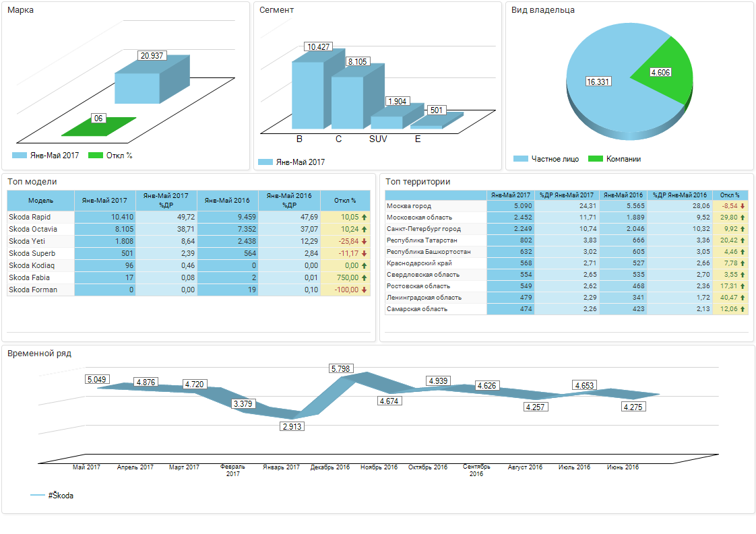Click the green Компании legend swatch
756x534 pixels.
[x=595, y=159]
